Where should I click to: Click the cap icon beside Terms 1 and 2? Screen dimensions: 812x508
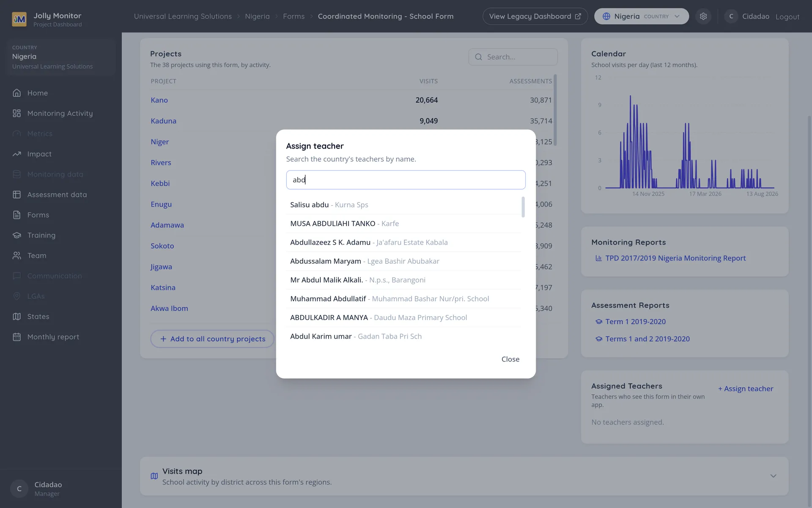point(599,339)
